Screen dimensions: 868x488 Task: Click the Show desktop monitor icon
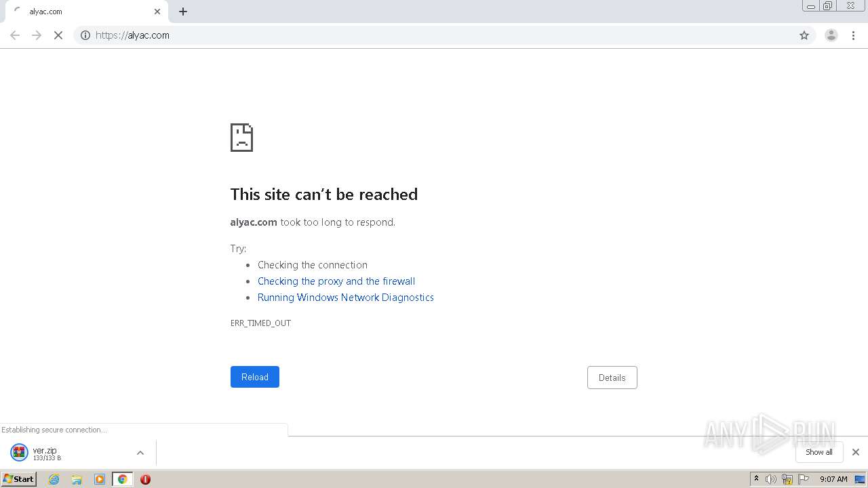(860, 479)
